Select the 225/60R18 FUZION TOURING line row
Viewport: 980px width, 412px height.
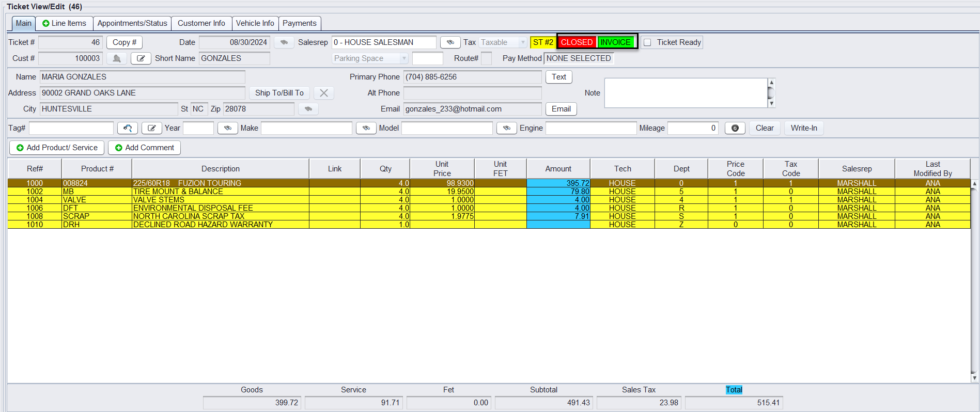(x=220, y=183)
